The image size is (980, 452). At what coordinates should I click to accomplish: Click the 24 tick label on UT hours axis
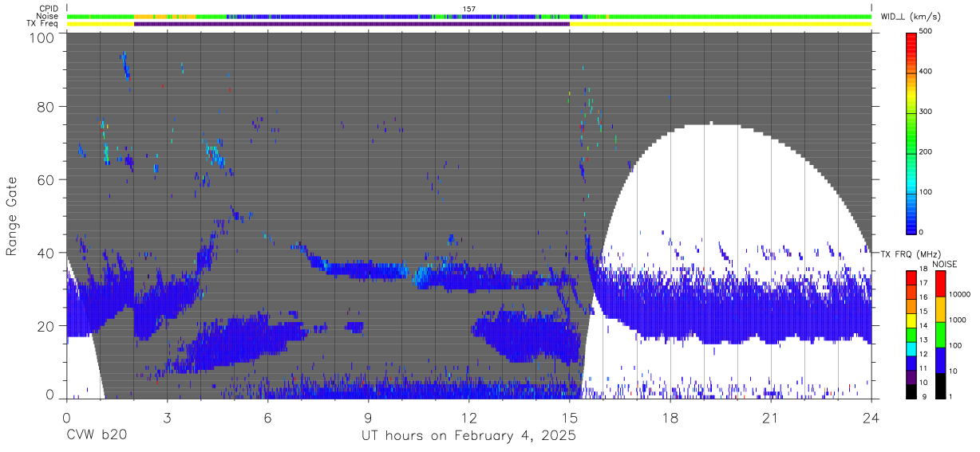pos(871,418)
